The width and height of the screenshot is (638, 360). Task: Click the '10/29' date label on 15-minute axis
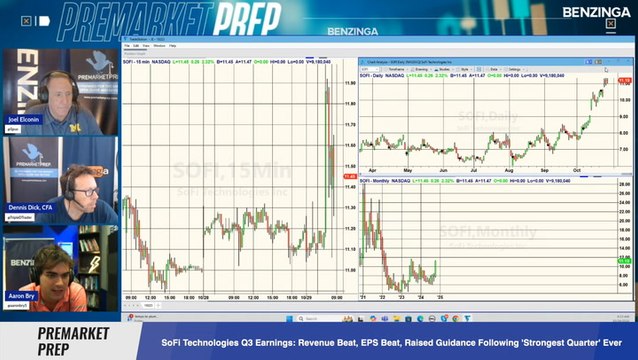point(306,298)
